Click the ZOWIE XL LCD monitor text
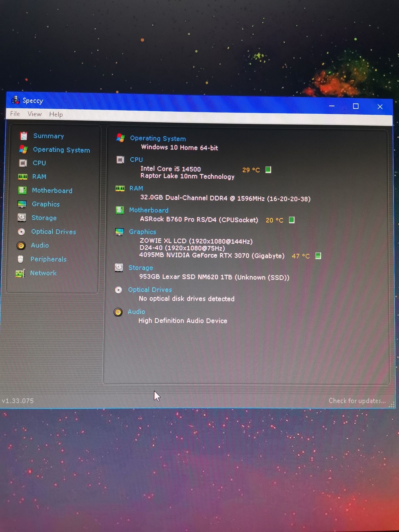The width and height of the screenshot is (399, 532). (196, 241)
